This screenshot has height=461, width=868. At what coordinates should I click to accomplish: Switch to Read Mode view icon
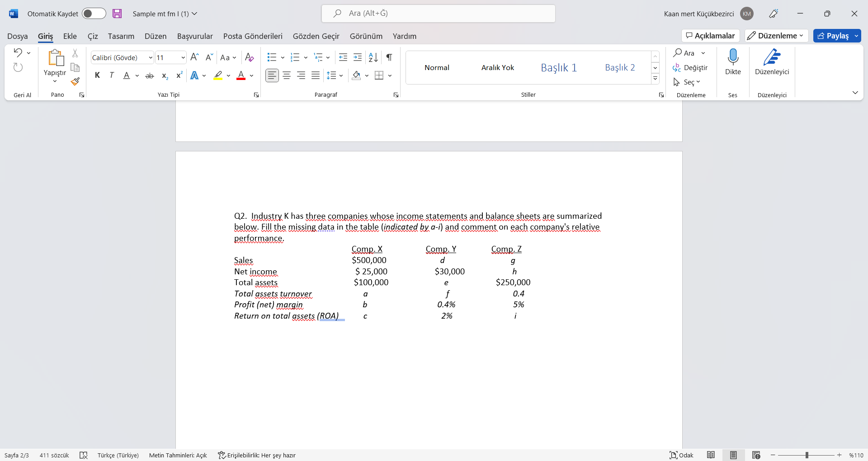click(711, 455)
